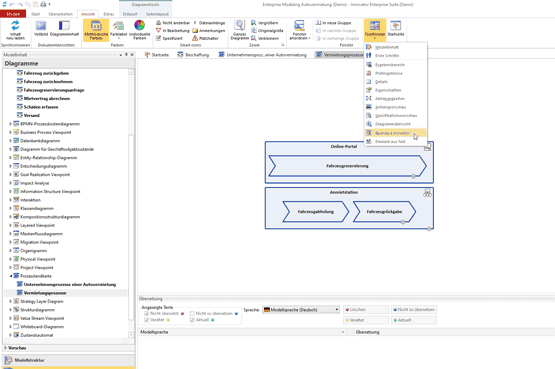
Task: Click Nicht zu übersetzen button
Action: (x=414, y=310)
